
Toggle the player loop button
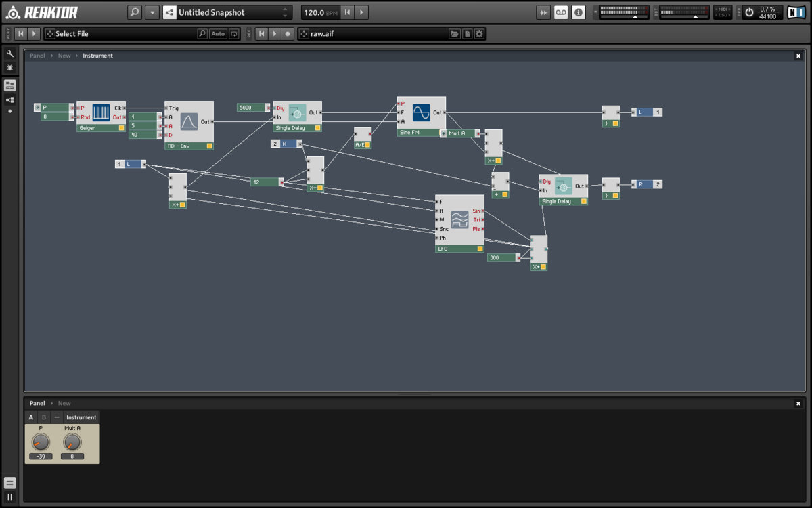[234, 33]
